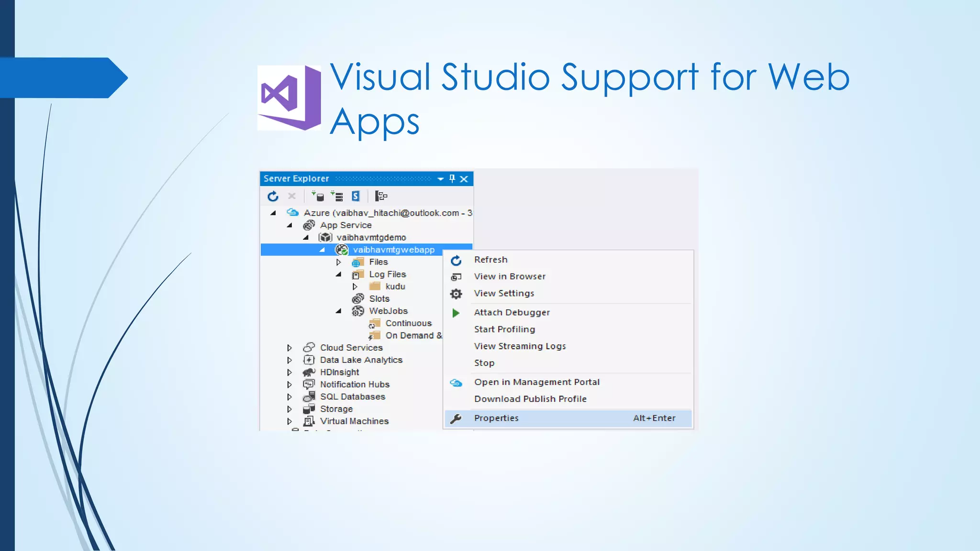Image resolution: width=980 pixels, height=551 pixels.
Task: Collapse the App Service node
Action: [290, 225]
